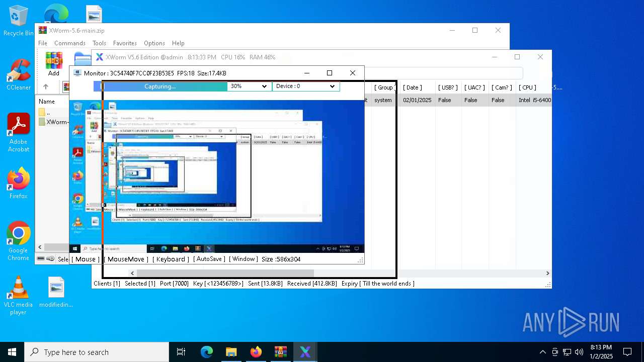Open the File menu in WinRAR
The width and height of the screenshot is (644, 362).
click(x=43, y=43)
